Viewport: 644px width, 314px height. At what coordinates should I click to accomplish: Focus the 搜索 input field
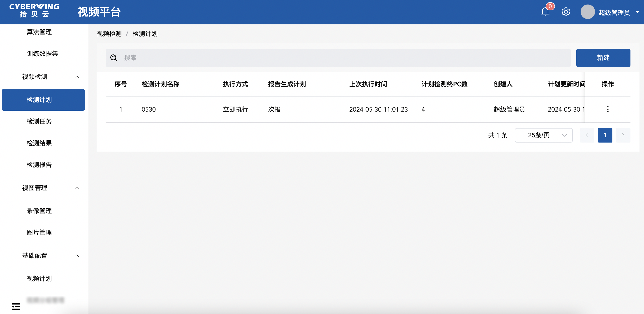click(x=338, y=58)
